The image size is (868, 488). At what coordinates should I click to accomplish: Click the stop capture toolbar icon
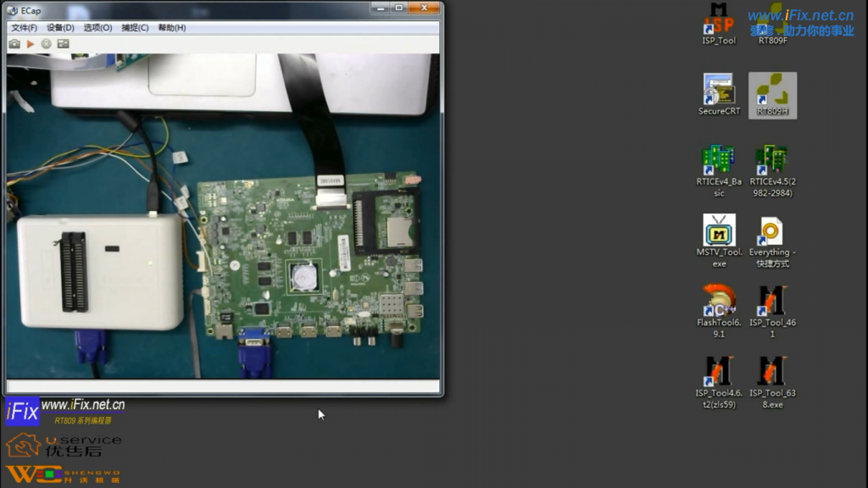click(x=47, y=43)
